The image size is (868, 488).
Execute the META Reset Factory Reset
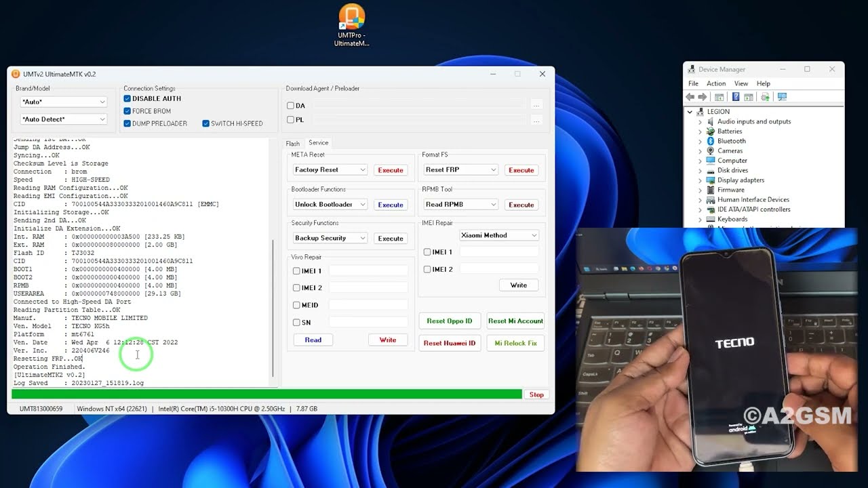pyautogui.click(x=391, y=170)
